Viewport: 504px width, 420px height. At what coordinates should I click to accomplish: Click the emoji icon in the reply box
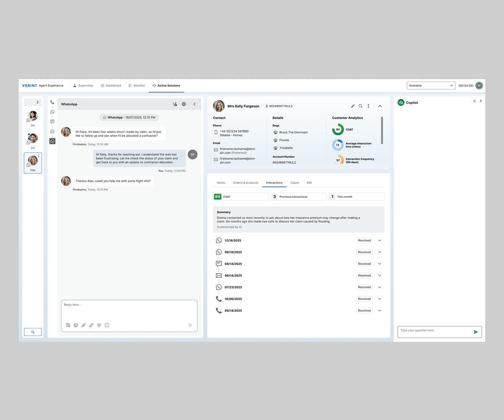pyautogui.click(x=76, y=325)
